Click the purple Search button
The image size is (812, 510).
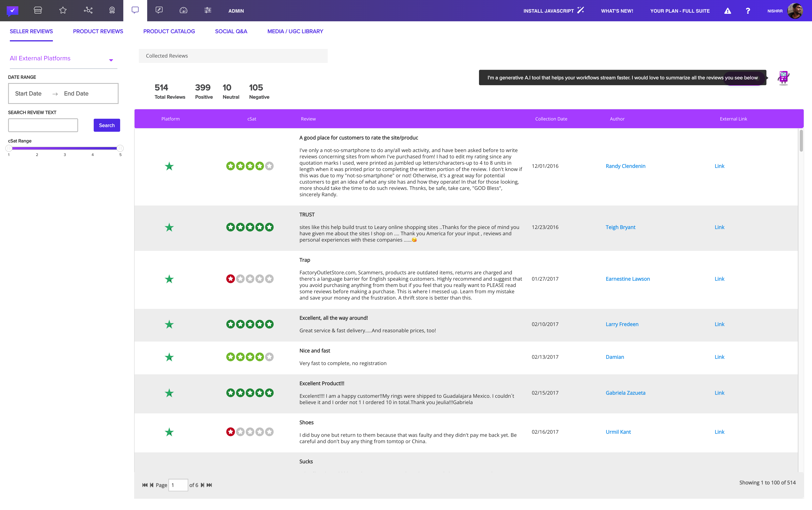point(107,125)
